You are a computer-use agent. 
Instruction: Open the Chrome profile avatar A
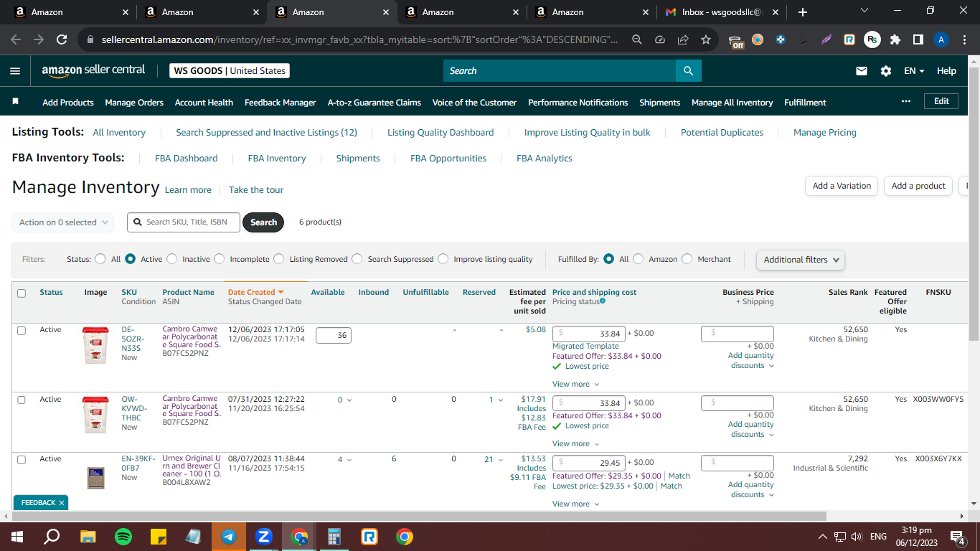click(x=941, y=40)
